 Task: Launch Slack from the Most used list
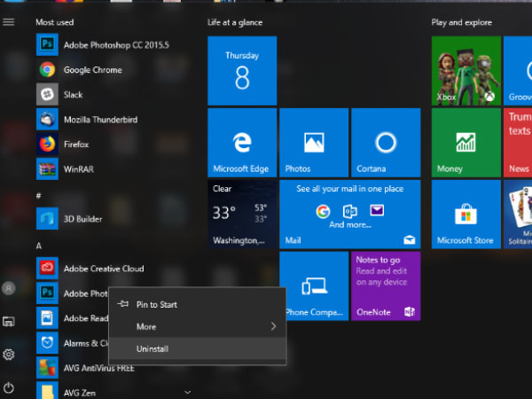click(x=71, y=94)
